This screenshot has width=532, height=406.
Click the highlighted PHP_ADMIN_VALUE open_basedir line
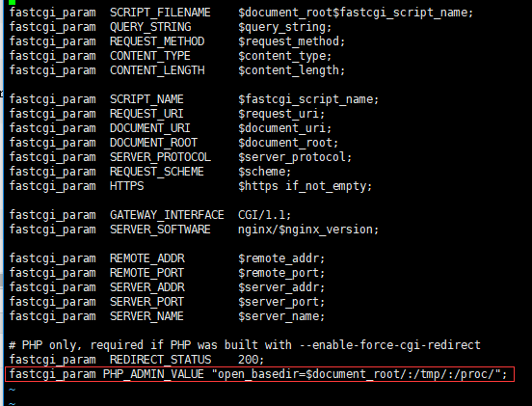click(x=259, y=374)
